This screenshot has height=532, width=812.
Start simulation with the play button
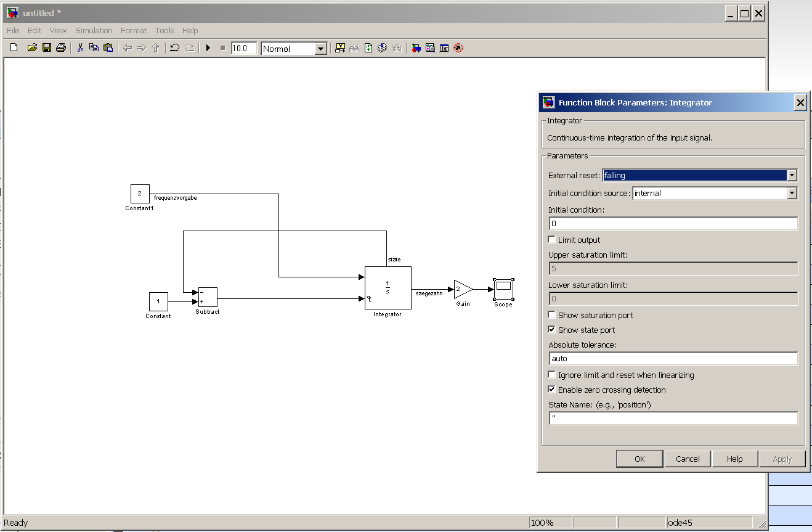[208, 48]
